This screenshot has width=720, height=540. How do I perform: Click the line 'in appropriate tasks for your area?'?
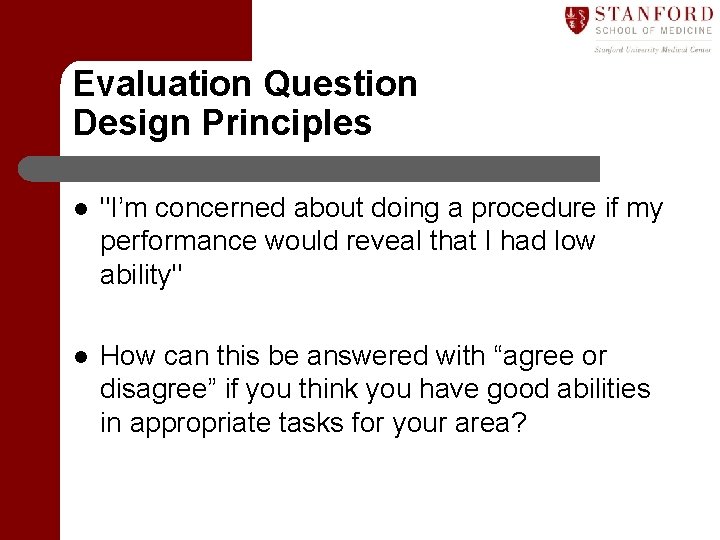313,423
